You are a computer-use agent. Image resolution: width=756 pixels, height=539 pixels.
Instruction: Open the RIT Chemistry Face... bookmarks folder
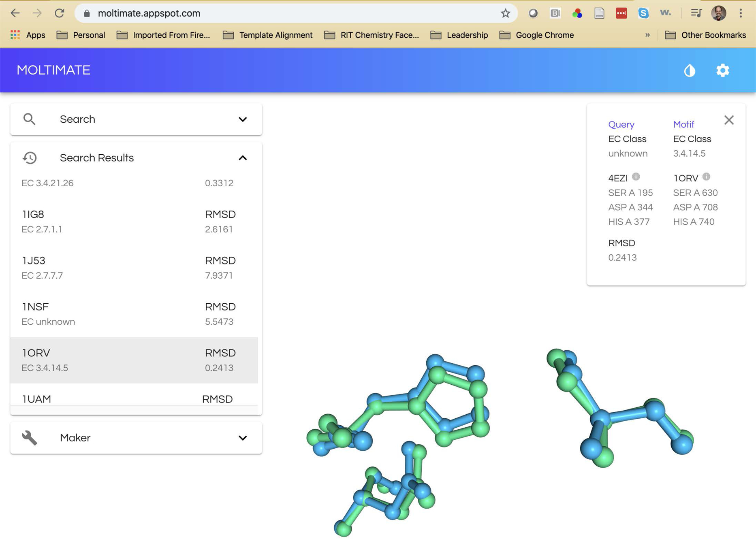(372, 35)
